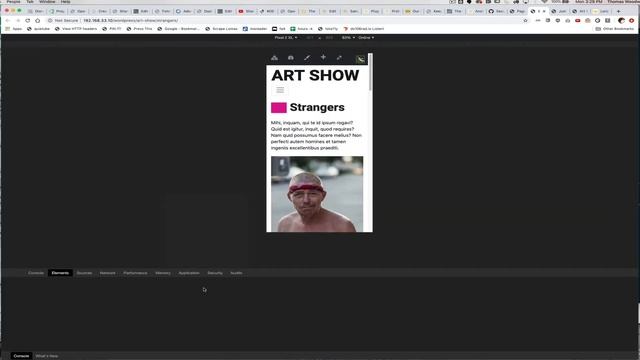Click the Strangers heading
The width and height of the screenshot is (640, 360).
(x=317, y=107)
